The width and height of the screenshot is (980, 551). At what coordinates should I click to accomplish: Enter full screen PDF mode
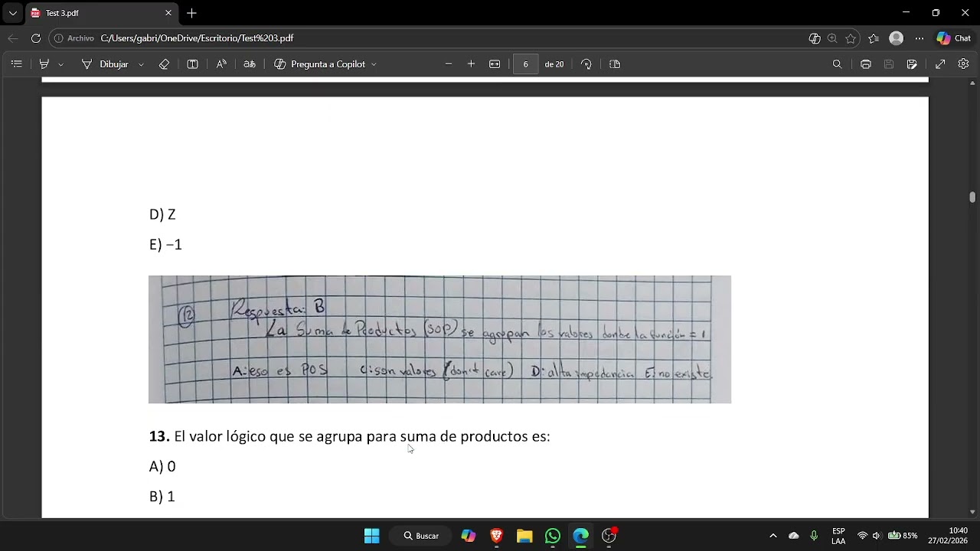tap(940, 64)
